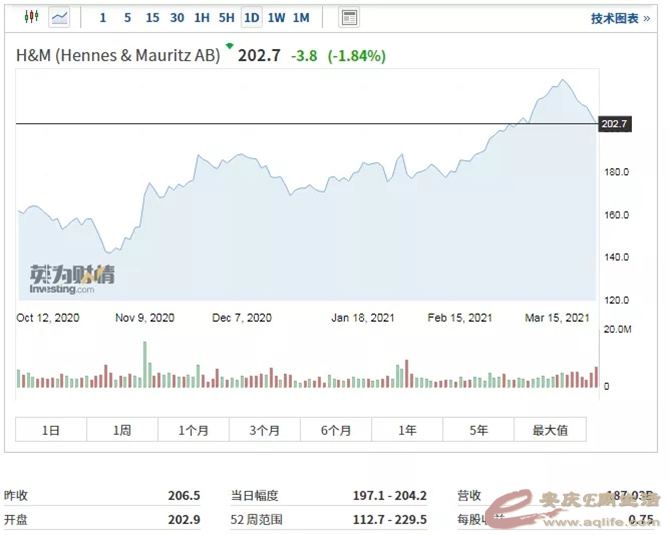Switch to the 5H interval
The height and width of the screenshot is (535, 670).
click(x=227, y=17)
